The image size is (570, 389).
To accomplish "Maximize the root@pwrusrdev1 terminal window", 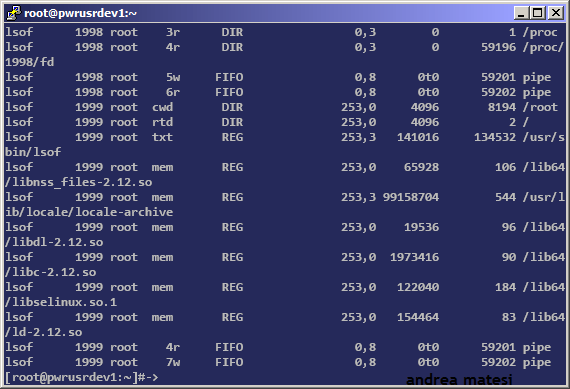I will click(x=538, y=13).
